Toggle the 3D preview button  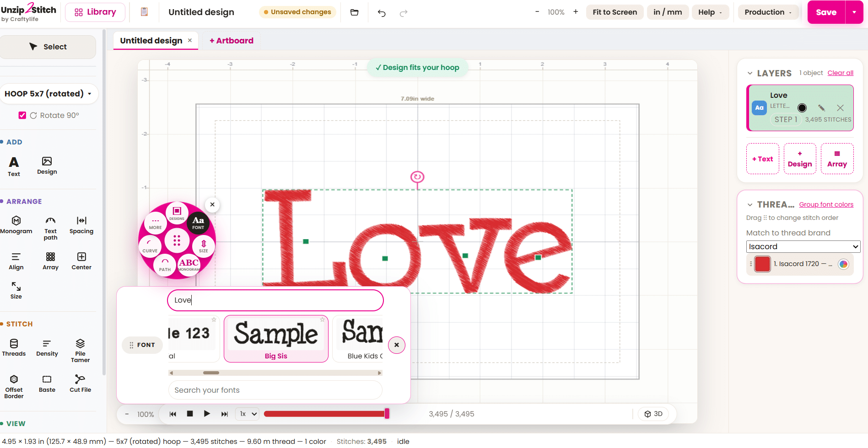point(653,414)
